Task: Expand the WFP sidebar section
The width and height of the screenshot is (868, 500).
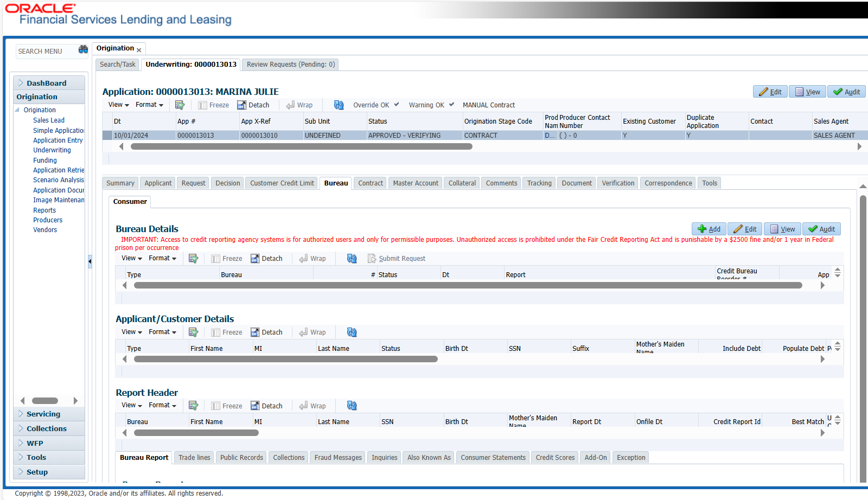Action: pyautogui.click(x=49, y=443)
